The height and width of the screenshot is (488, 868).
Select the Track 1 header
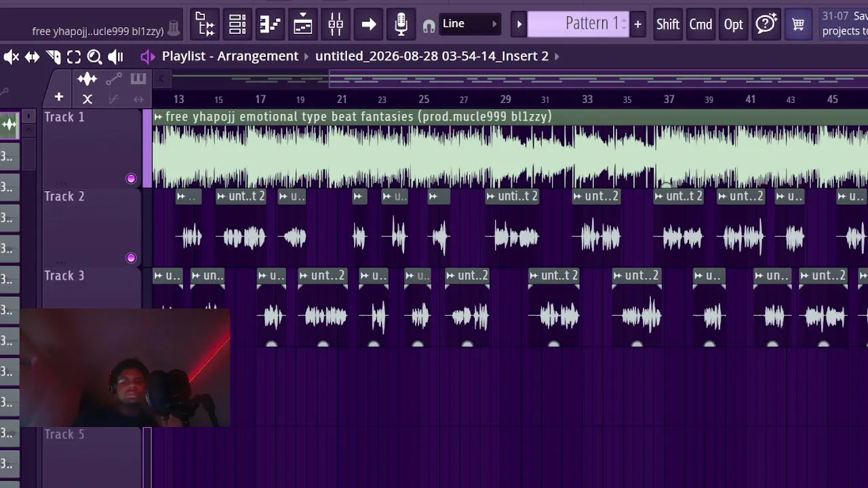(92, 148)
